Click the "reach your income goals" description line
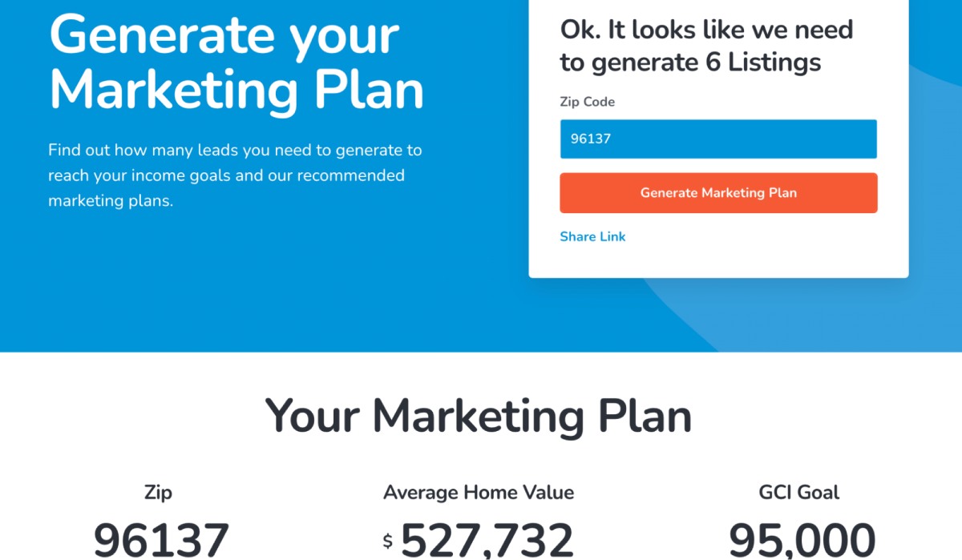 [x=226, y=175]
